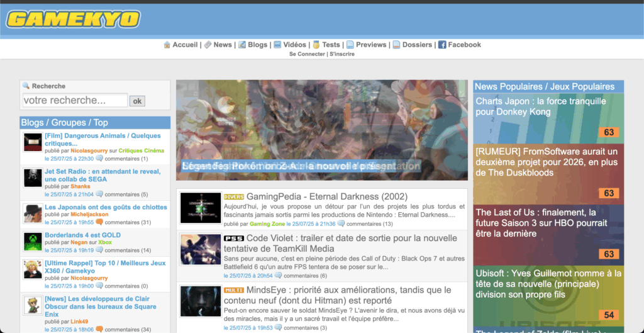Go to the Dossiers section
This screenshot has height=333, width=644.
click(417, 45)
